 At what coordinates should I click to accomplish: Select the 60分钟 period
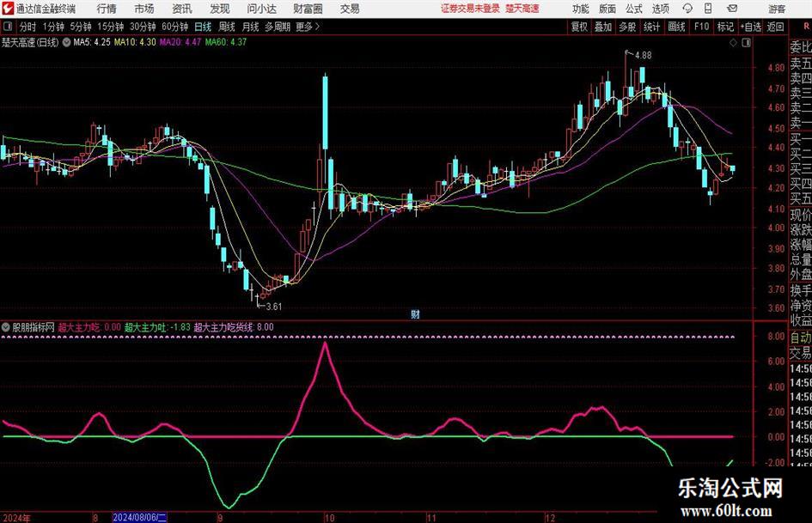coord(175,27)
